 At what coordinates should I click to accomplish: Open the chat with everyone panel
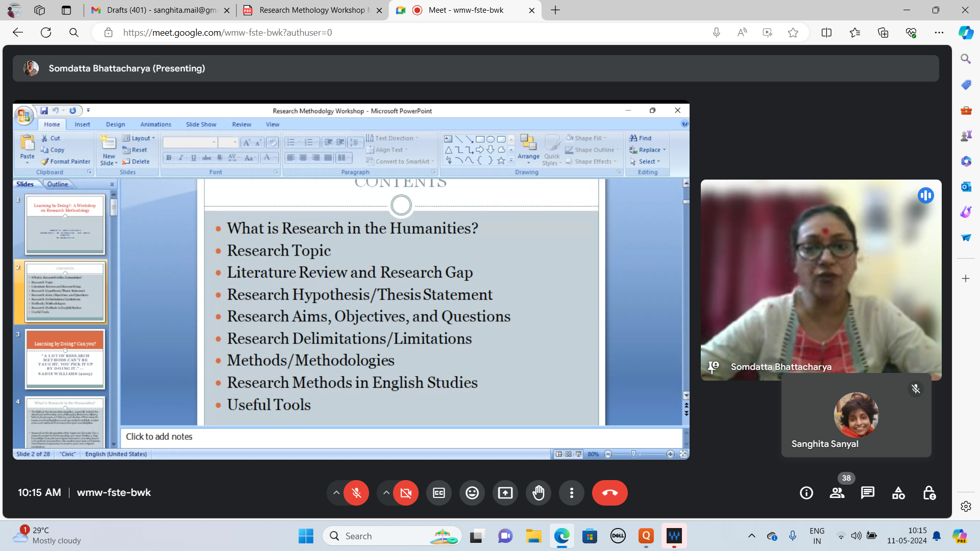[x=868, y=493]
